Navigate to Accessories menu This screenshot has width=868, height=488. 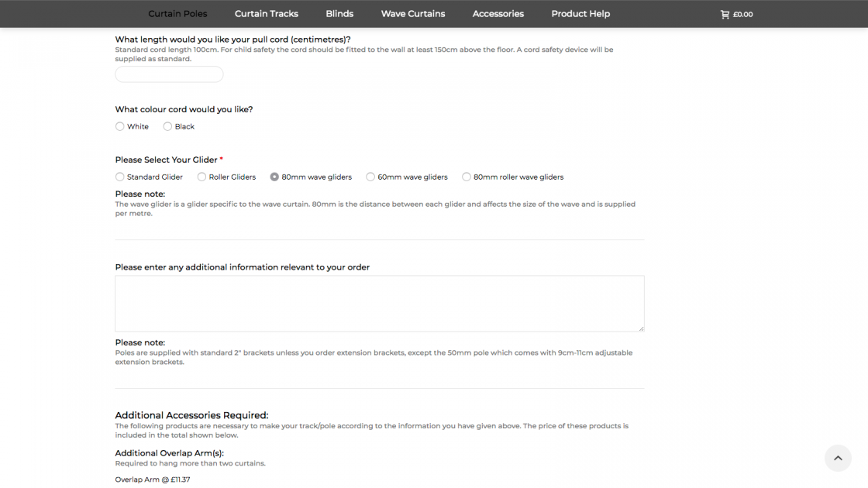pos(498,14)
